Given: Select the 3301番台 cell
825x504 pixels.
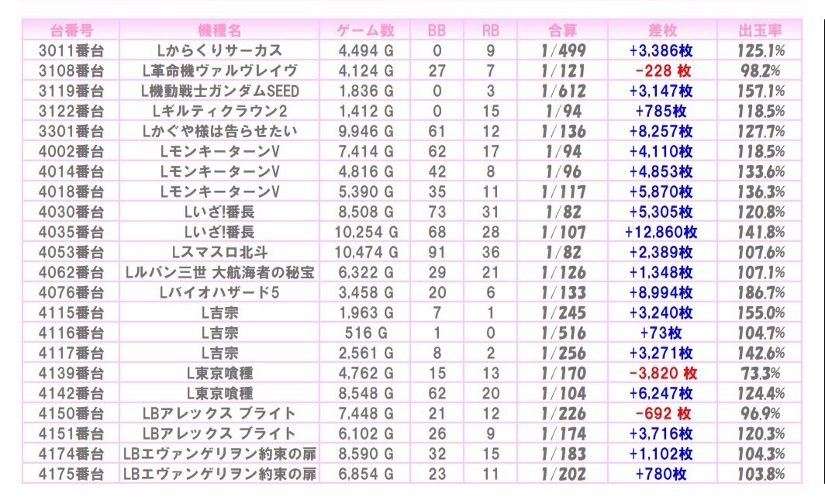Looking at the screenshot, I should pyautogui.click(x=71, y=131).
